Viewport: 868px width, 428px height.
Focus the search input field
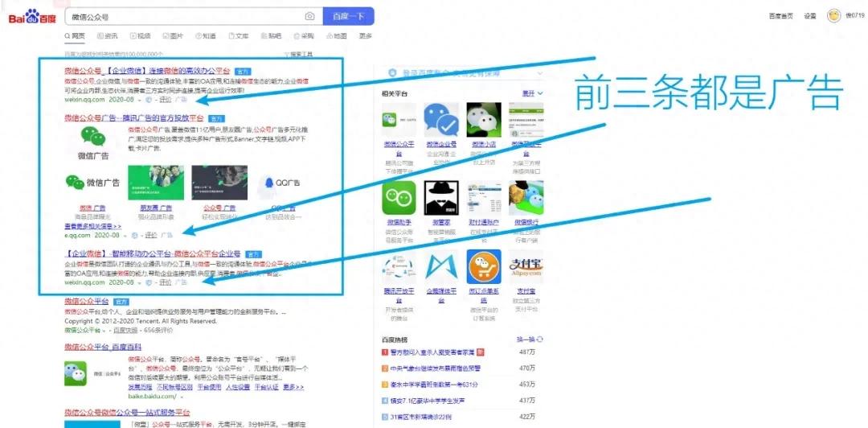(186, 17)
